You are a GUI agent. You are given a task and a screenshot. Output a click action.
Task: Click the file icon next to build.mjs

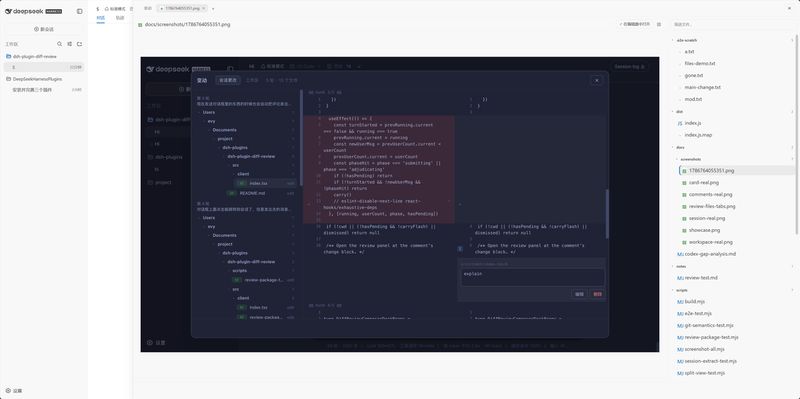680,302
